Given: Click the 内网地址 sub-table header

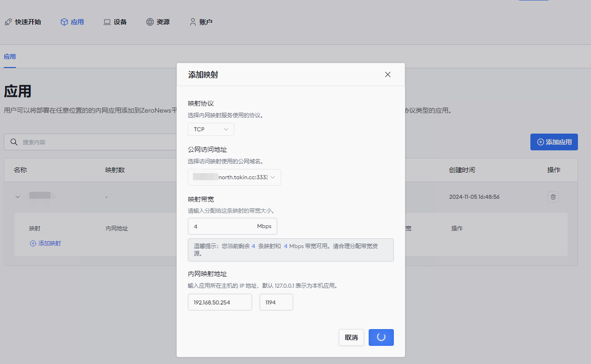Looking at the screenshot, I should coord(117,229).
